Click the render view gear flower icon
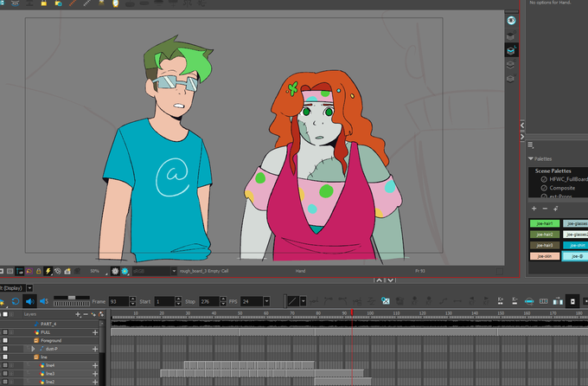Screen dimensions: 588x386 115,271
